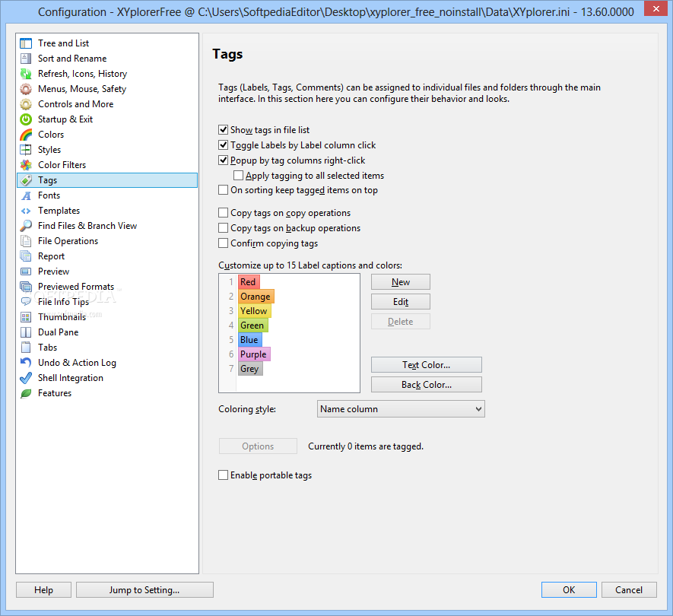
Task: Enable Copy tags on copy operations
Action: tap(223, 212)
